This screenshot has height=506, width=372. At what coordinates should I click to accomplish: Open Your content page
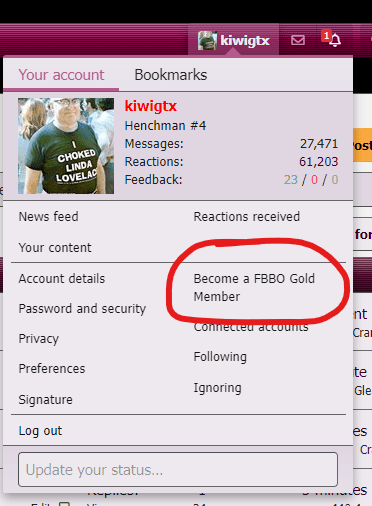55,248
